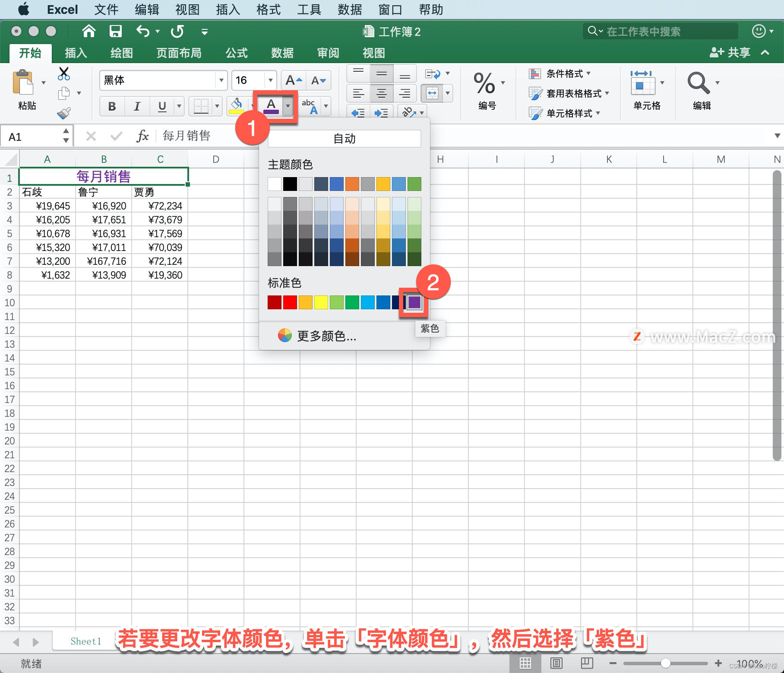Open the 页面布局 ribbon tab

(x=179, y=53)
